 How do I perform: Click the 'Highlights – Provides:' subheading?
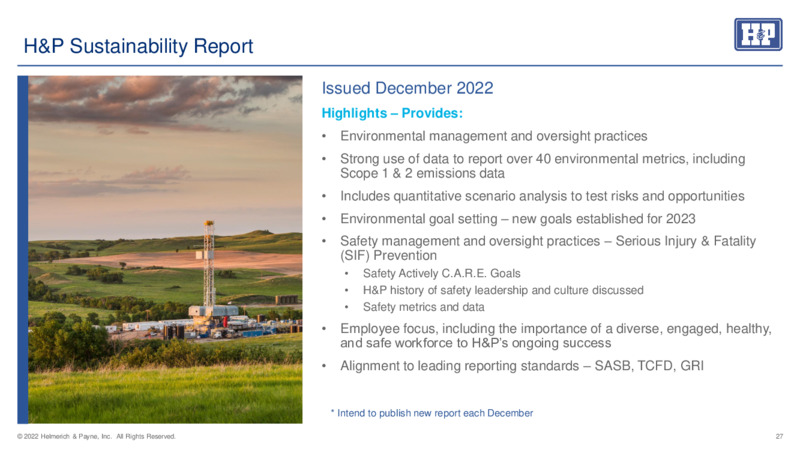click(x=392, y=113)
